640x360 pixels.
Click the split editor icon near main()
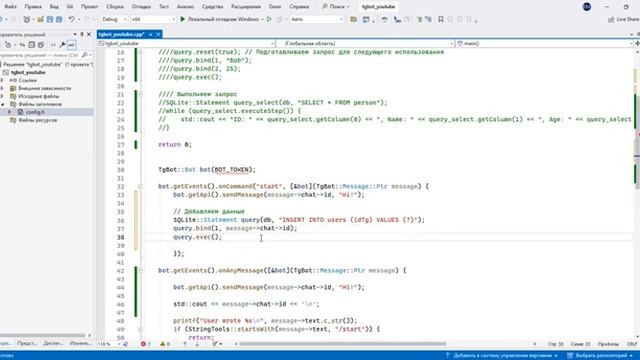(x=637, y=43)
